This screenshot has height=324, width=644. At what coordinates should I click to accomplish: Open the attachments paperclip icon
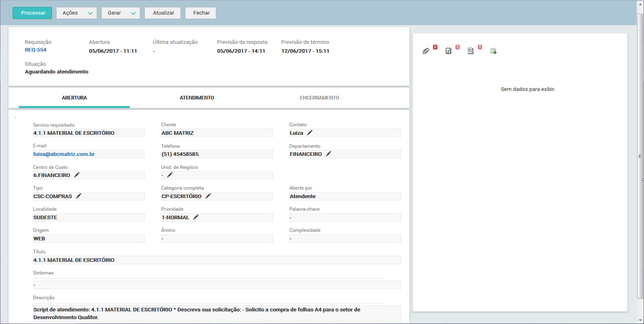(x=426, y=51)
